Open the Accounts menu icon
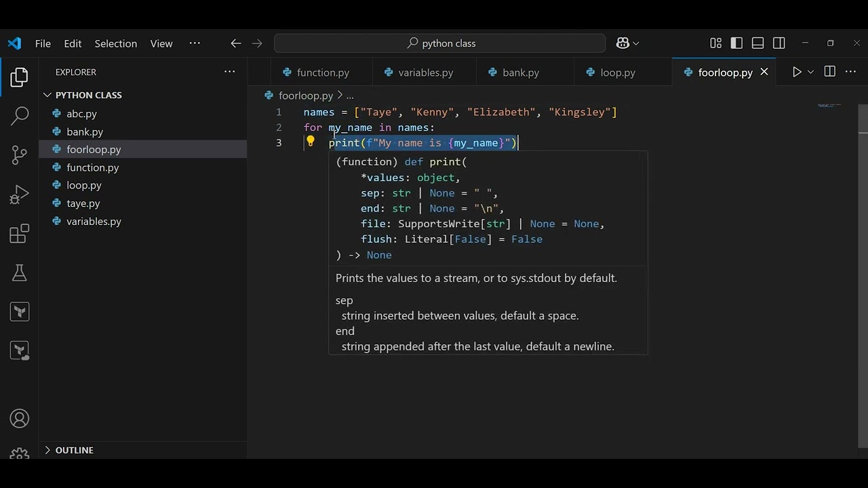Viewport: 868px width, 488px height. click(20, 418)
